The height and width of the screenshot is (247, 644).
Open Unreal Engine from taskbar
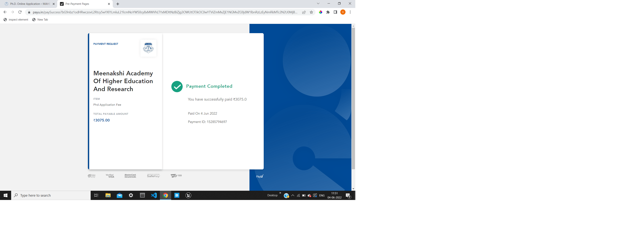coord(189,196)
